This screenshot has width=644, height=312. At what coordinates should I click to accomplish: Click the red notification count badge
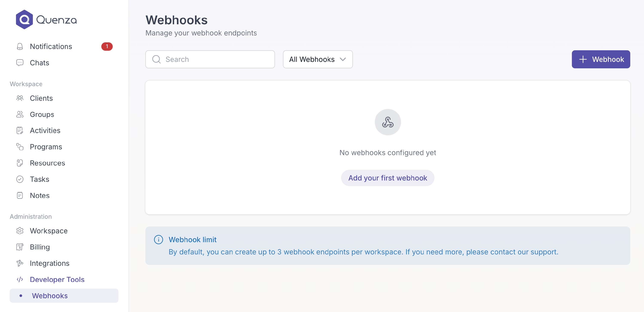pyautogui.click(x=107, y=47)
